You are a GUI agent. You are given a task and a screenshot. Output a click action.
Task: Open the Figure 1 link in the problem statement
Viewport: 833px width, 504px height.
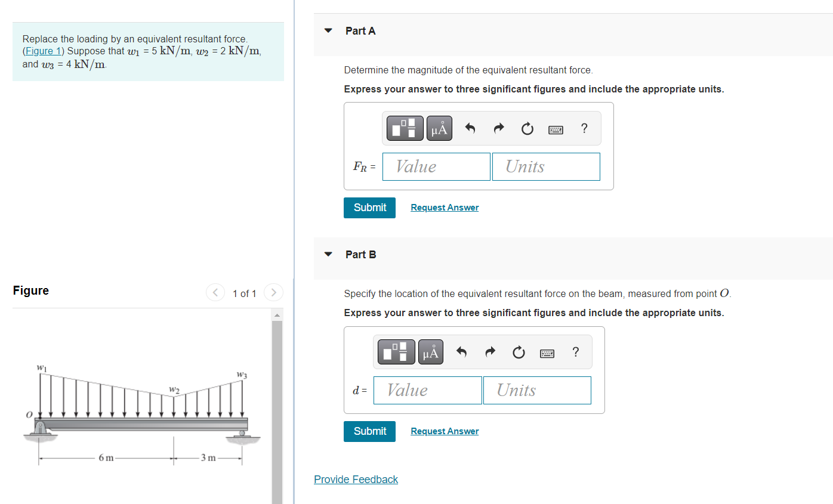pyautogui.click(x=44, y=51)
